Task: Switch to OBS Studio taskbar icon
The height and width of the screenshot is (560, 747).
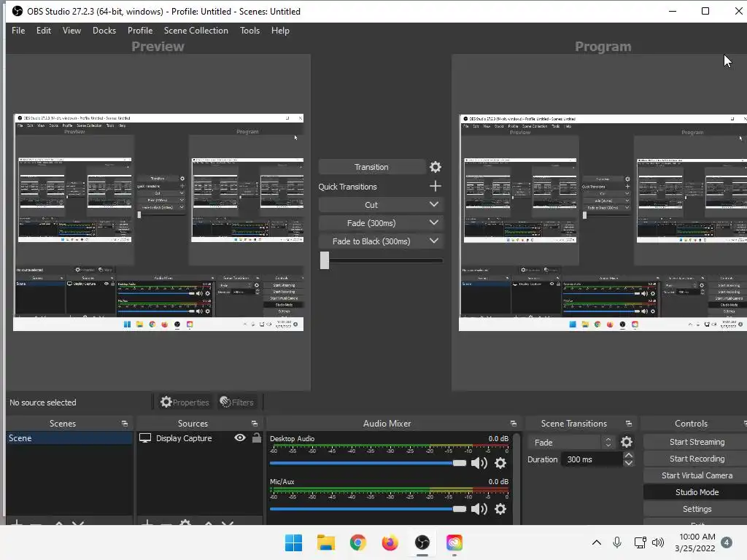Action: (422, 542)
